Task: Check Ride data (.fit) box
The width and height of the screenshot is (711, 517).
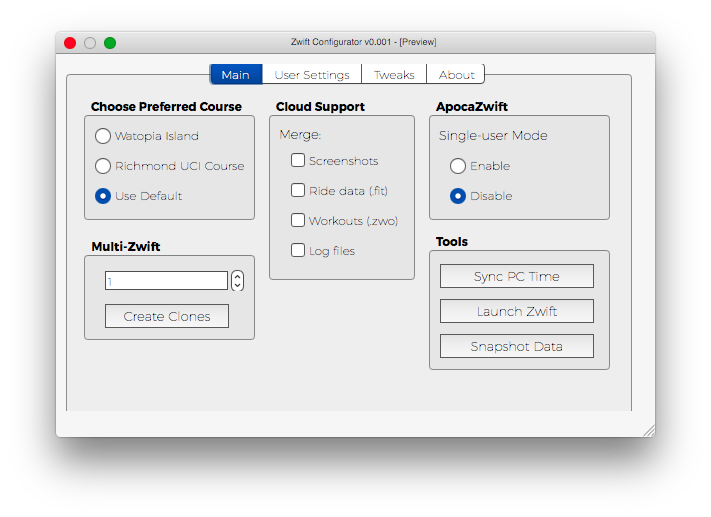Action: point(297,190)
